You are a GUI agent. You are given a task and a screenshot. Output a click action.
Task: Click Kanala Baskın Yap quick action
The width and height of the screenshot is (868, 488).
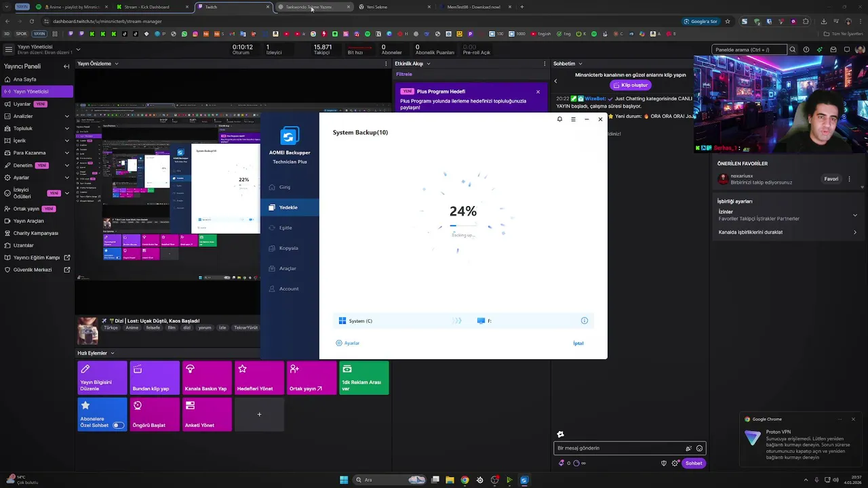207,378
